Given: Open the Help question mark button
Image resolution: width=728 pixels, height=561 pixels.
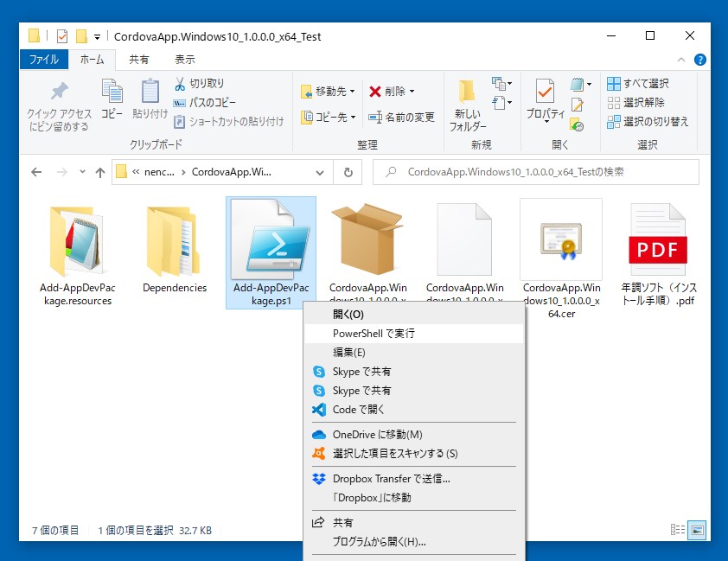Looking at the screenshot, I should click(699, 59).
